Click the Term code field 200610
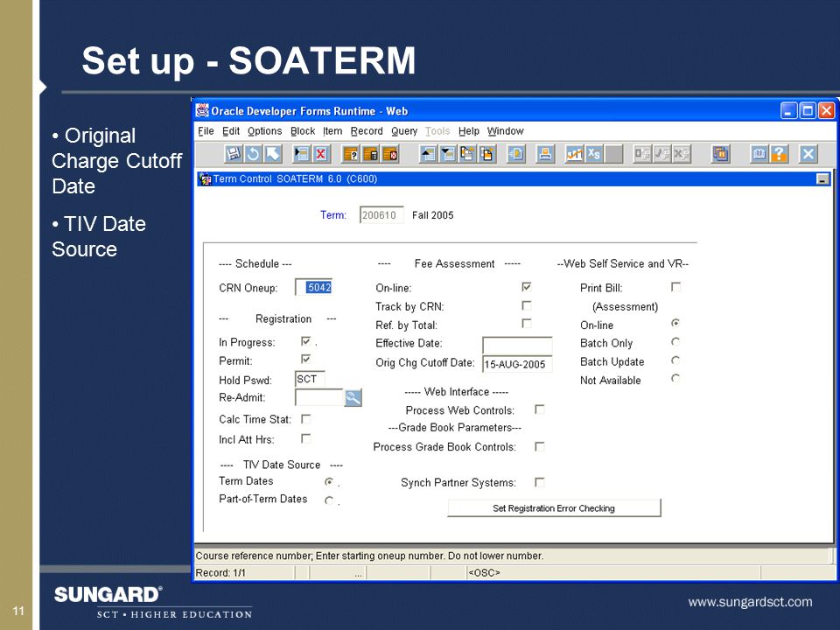Image resolution: width=840 pixels, height=630 pixels. (381, 215)
